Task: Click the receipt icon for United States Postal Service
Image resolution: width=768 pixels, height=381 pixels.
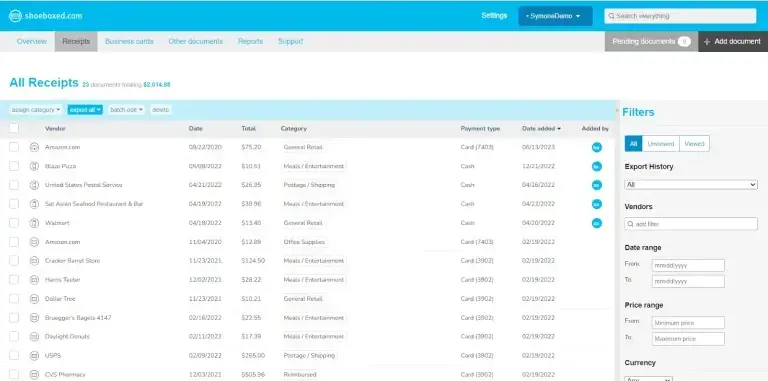Action: (34, 185)
